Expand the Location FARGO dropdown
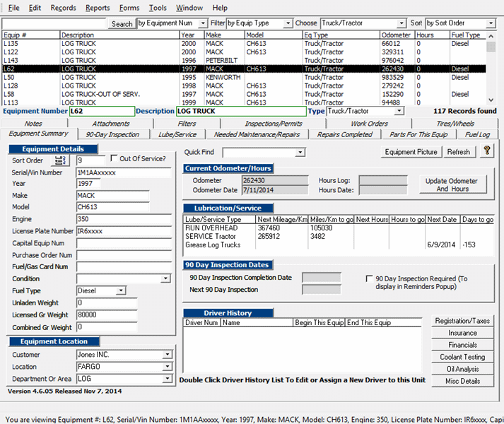The width and height of the screenshot is (504, 424). [x=167, y=367]
